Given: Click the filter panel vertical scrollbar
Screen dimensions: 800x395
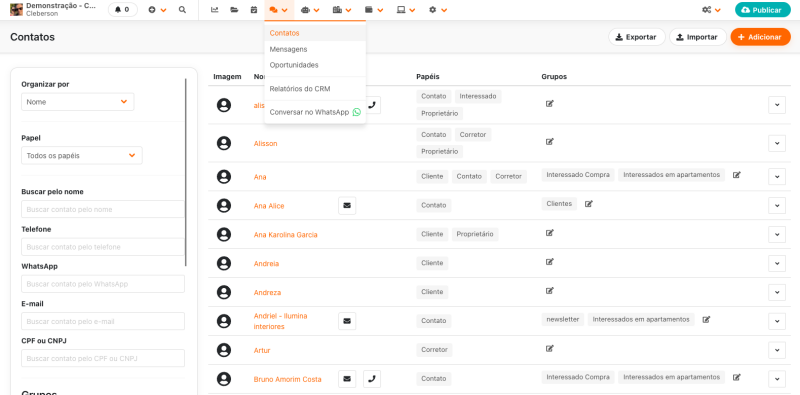Looking at the screenshot, I should pyautogui.click(x=186, y=172).
